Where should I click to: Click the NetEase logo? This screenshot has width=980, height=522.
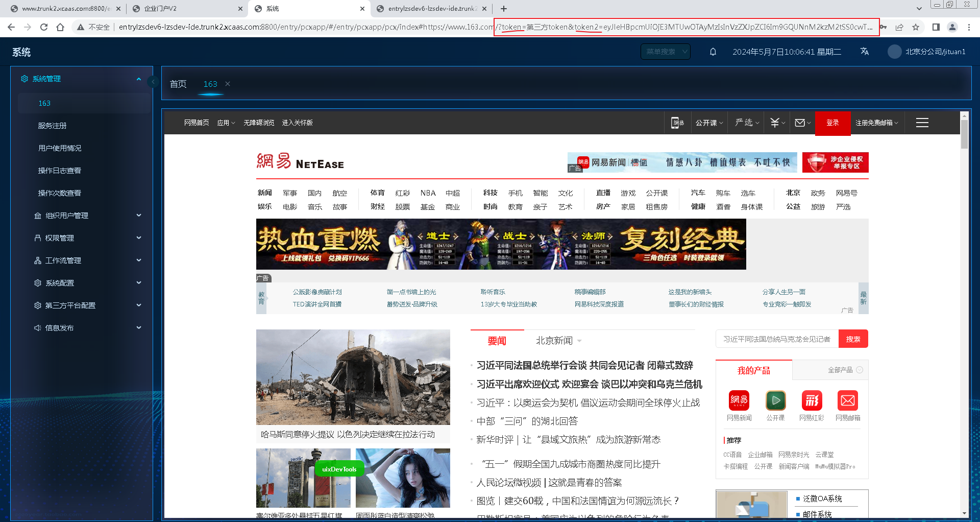(300, 161)
